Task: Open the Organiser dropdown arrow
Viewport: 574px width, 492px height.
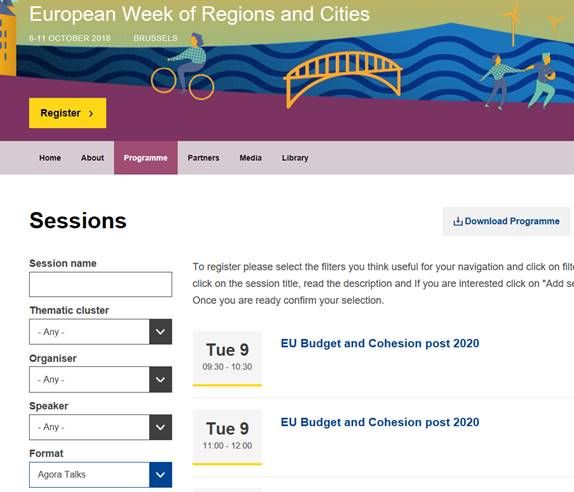Action: [x=160, y=379]
